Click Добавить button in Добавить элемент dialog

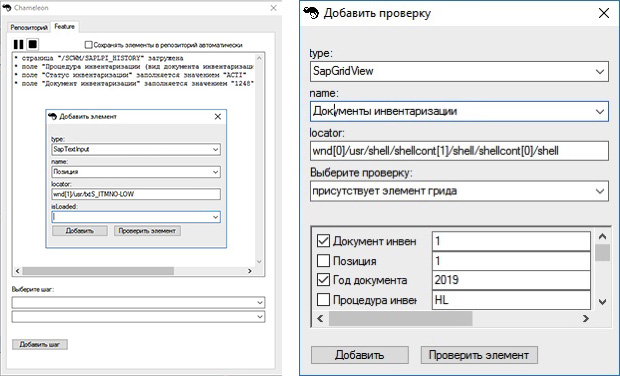pos(80,231)
